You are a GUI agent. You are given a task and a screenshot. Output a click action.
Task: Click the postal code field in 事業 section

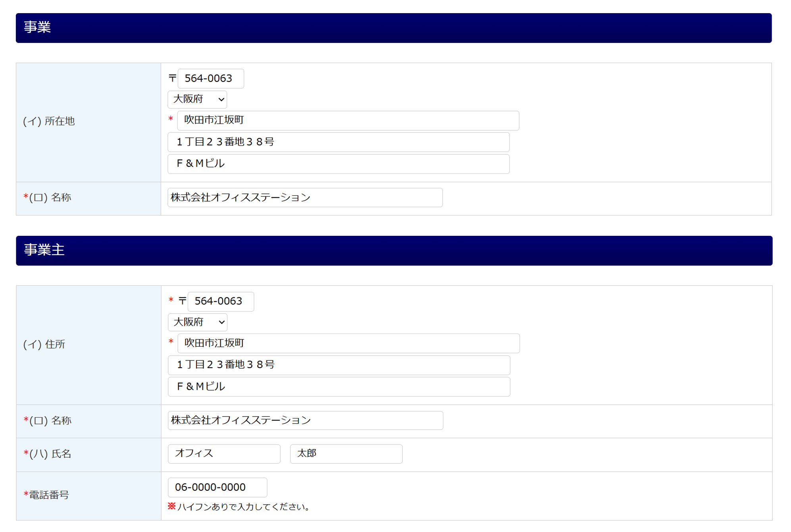click(x=210, y=79)
